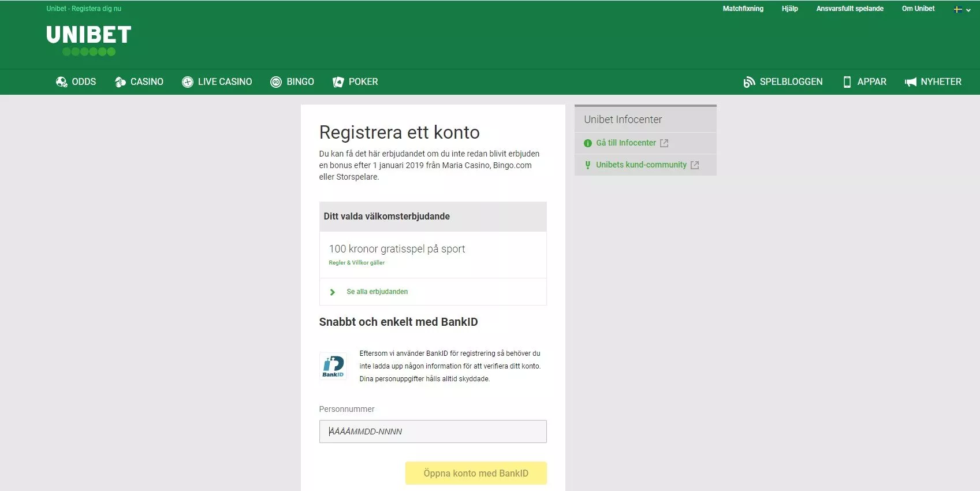Viewport: 980px width, 491px height.
Task: Click the green chevron beside Se alla erbjudanden
Action: 332,292
